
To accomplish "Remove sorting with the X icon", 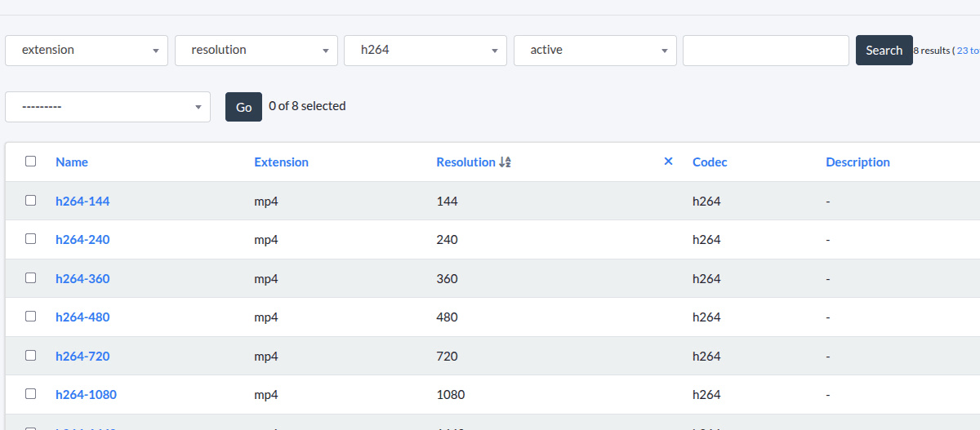I will (x=668, y=162).
